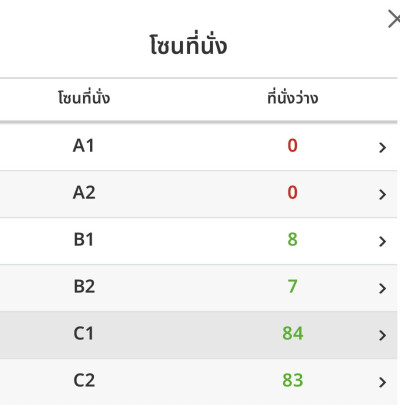Click the ที่นั่งว่าง column header
The width and height of the screenshot is (400, 410).
click(x=293, y=98)
